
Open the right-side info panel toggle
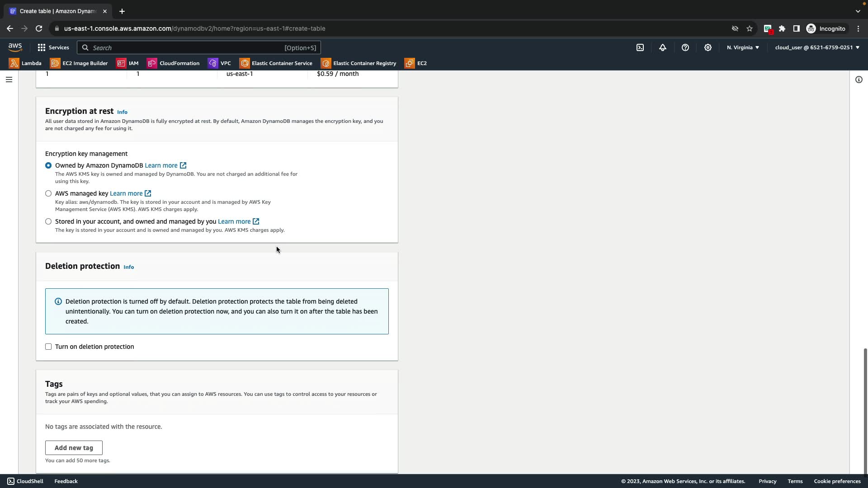(x=859, y=80)
